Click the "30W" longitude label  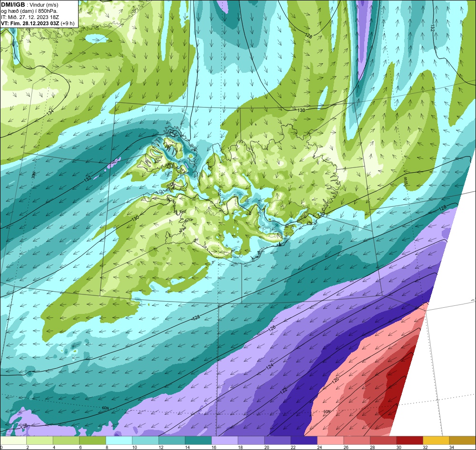[x=33, y=175]
